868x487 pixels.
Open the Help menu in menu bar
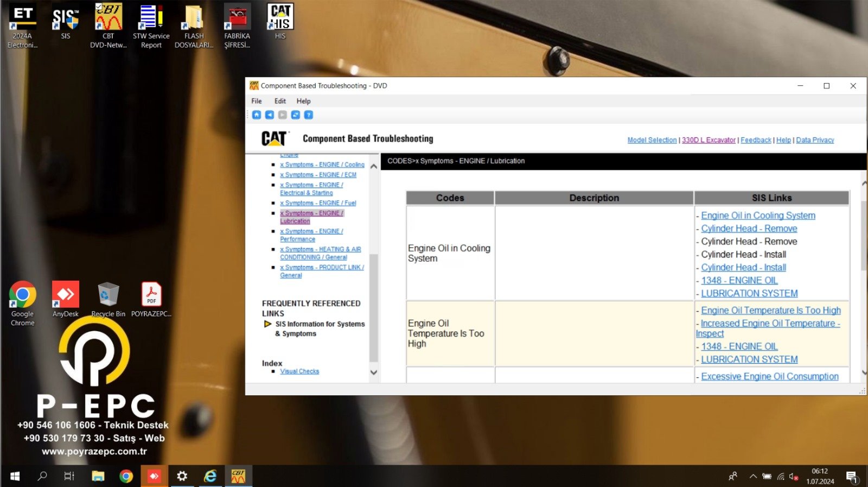pyautogui.click(x=304, y=101)
